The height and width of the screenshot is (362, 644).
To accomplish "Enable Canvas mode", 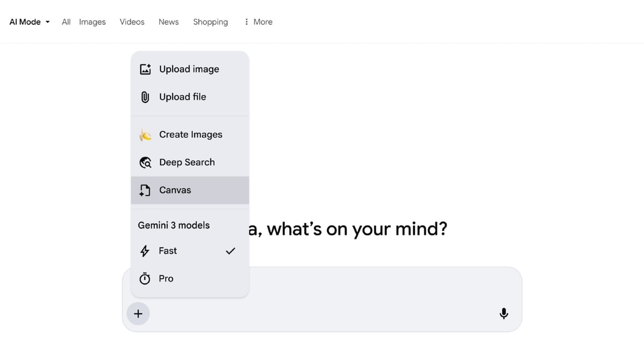I will coord(175,190).
